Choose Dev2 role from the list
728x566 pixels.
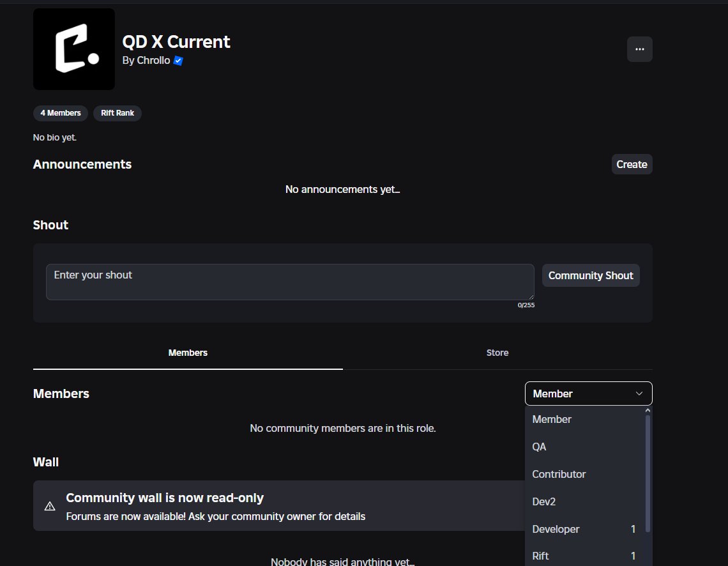click(585, 501)
